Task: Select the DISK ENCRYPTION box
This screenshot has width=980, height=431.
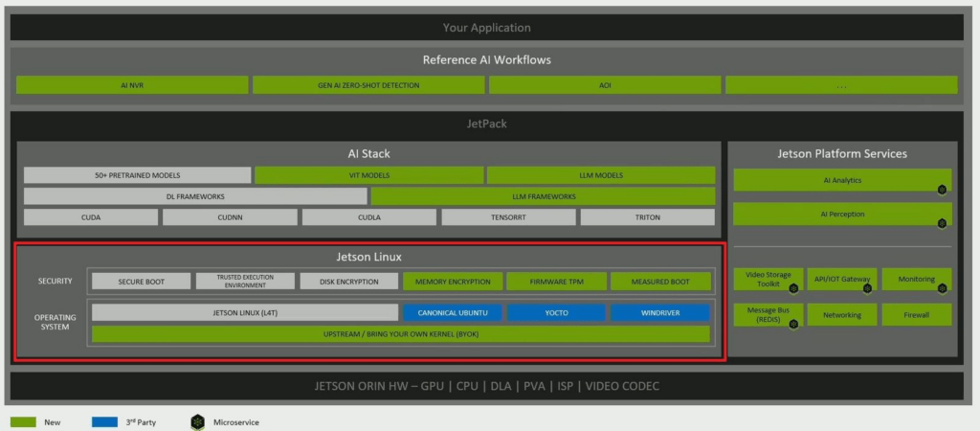Action: click(x=348, y=282)
